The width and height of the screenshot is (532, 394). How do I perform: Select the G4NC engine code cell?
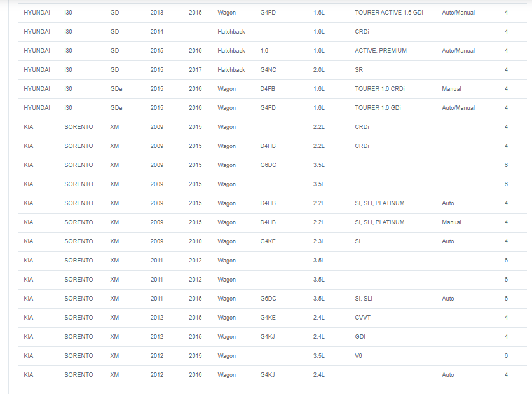click(x=268, y=69)
